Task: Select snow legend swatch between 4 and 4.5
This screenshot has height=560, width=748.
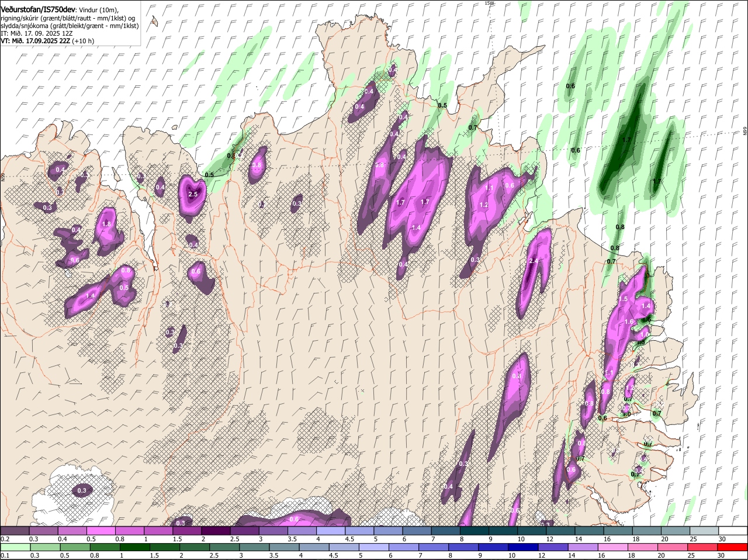Action: click(331, 531)
